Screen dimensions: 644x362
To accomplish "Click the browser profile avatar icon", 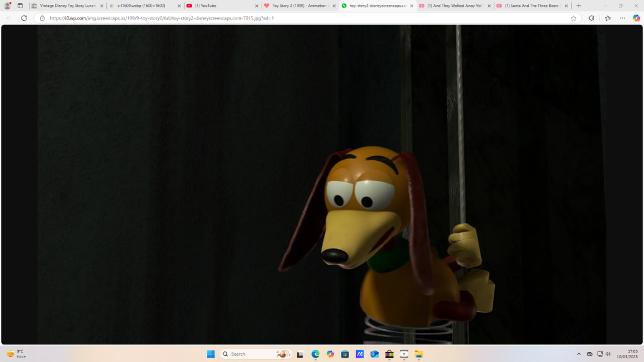I will pyautogui.click(x=8, y=6).
